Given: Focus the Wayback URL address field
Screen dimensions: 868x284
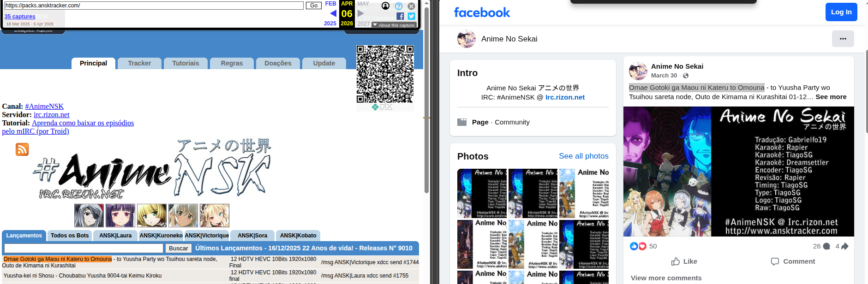Looking at the screenshot, I should (154, 6).
